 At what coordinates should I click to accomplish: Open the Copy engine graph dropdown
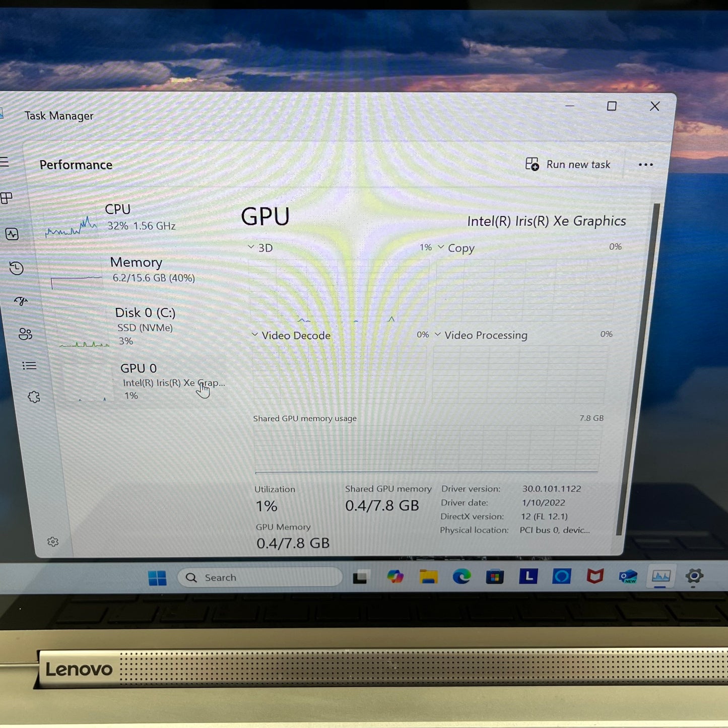(456, 248)
